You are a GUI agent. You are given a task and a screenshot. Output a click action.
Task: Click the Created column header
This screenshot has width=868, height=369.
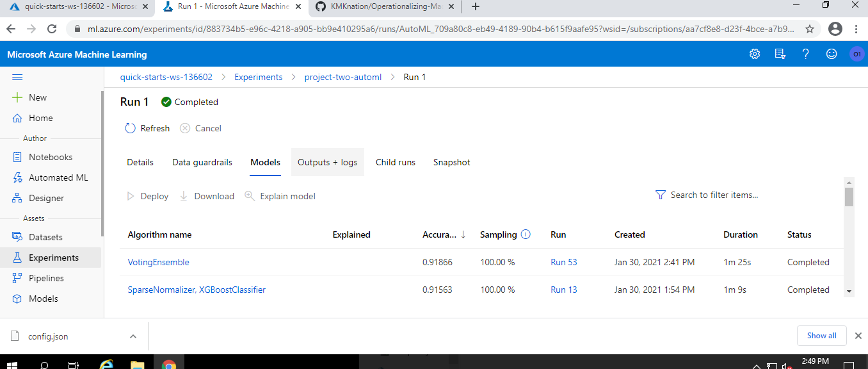630,234
